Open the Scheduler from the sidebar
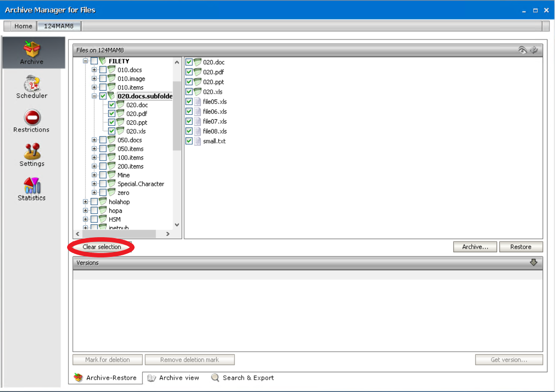 click(31, 87)
